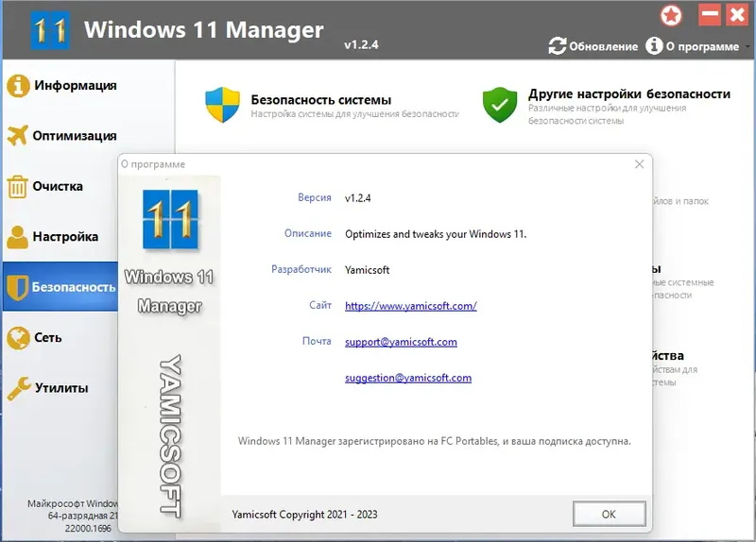
Task: Expand the dropdown arrow beside О программе
Action: 747,46
